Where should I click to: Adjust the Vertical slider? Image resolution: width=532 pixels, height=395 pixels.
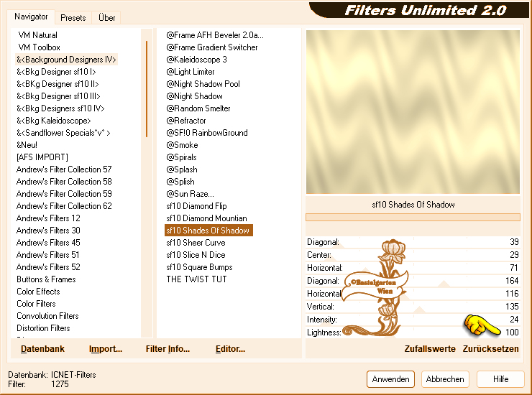pyautogui.click(x=413, y=307)
